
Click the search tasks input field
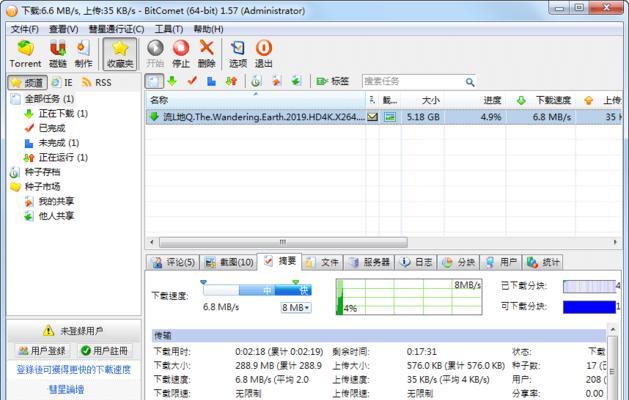tap(413, 82)
